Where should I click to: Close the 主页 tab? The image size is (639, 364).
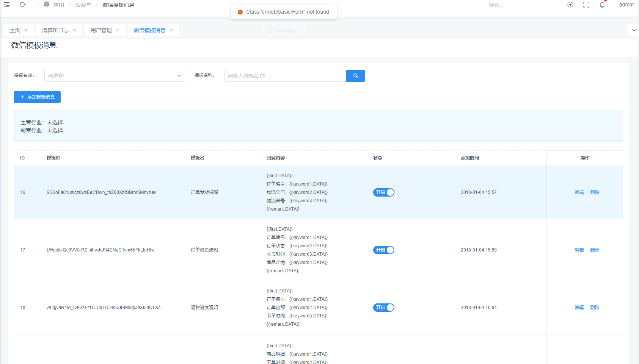[26, 30]
